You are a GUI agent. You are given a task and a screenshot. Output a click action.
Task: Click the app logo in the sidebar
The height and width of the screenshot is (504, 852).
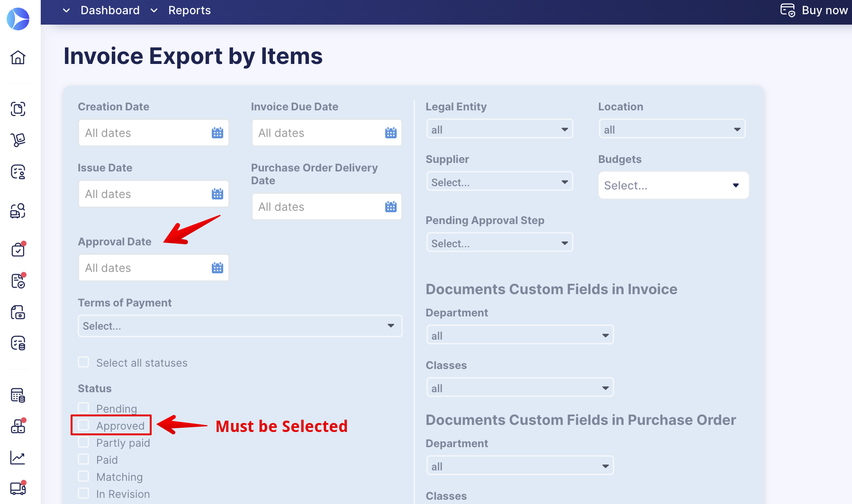tap(18, 19)
